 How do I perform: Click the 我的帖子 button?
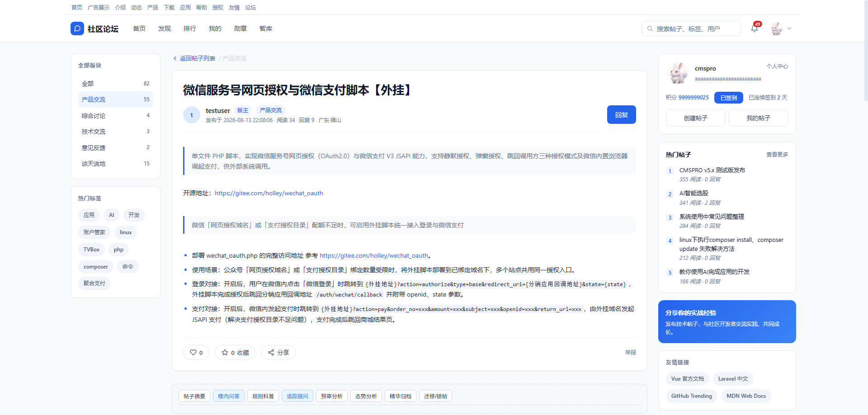coord(759,118)
